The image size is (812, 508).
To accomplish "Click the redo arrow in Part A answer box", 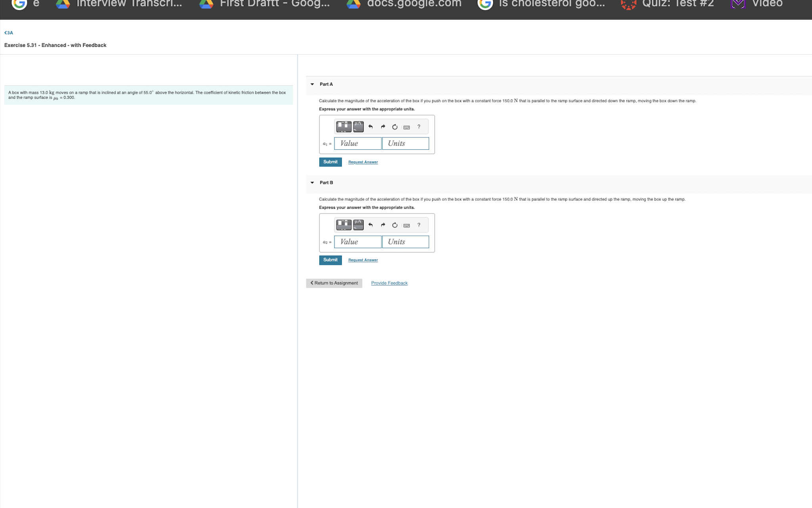I will [383, 127].
